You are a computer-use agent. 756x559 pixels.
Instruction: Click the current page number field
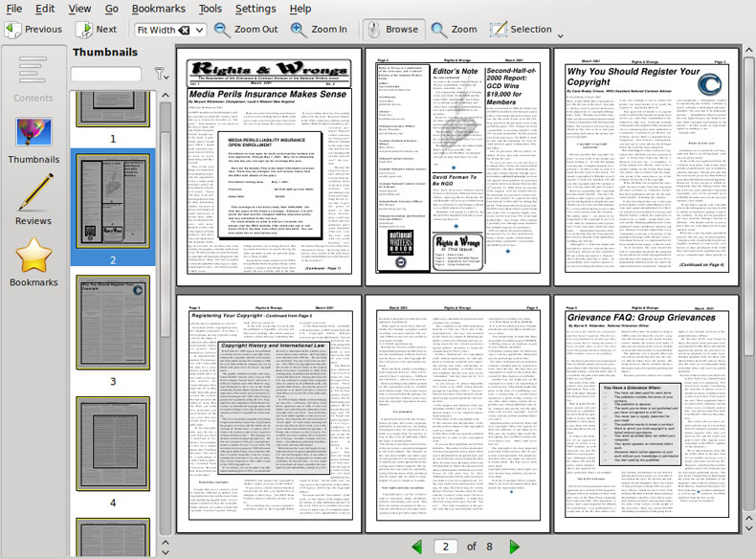[x=446, y=547]
